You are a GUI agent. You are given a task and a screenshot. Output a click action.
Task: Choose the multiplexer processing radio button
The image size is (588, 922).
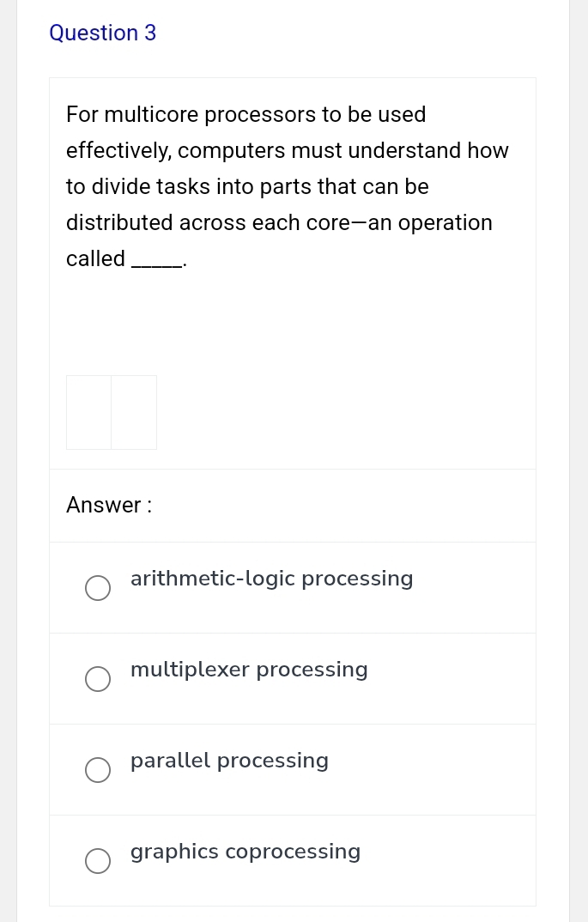pyautogui.click(x=98, y=679)
